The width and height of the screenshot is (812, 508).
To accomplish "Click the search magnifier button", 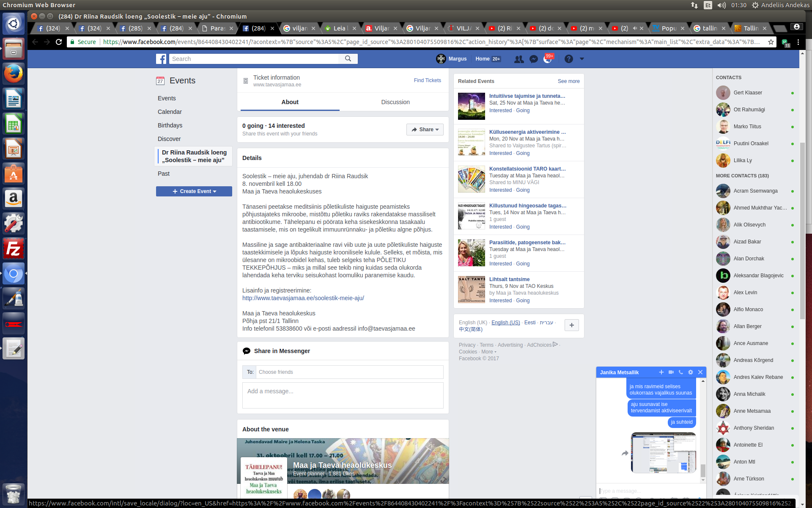I will click(x=348, y=59).
